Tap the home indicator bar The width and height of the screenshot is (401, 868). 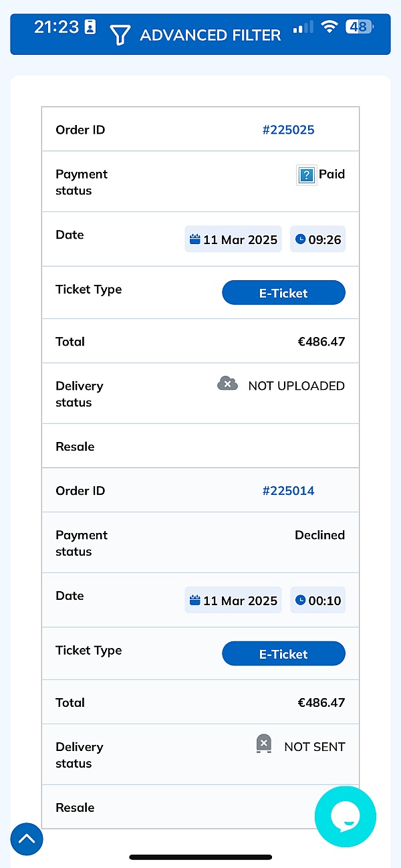pos(200,857)
